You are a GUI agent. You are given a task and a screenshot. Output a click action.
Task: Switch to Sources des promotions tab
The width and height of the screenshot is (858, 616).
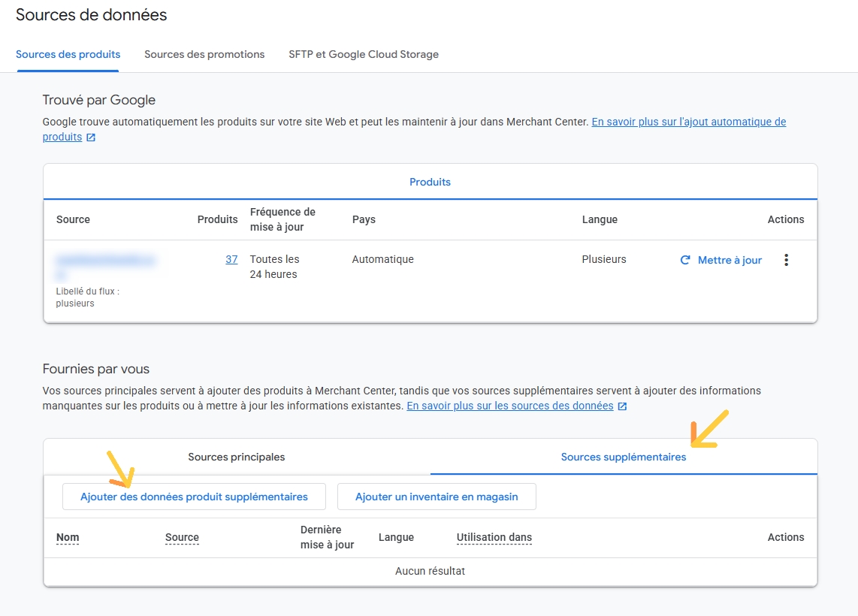click(204, 54)
